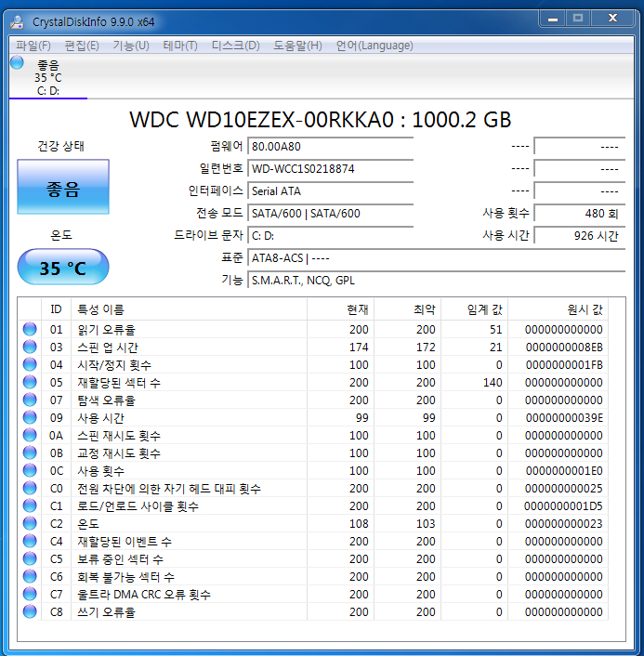Click the 원시 값 column header
644x656 pixels.
559,309
